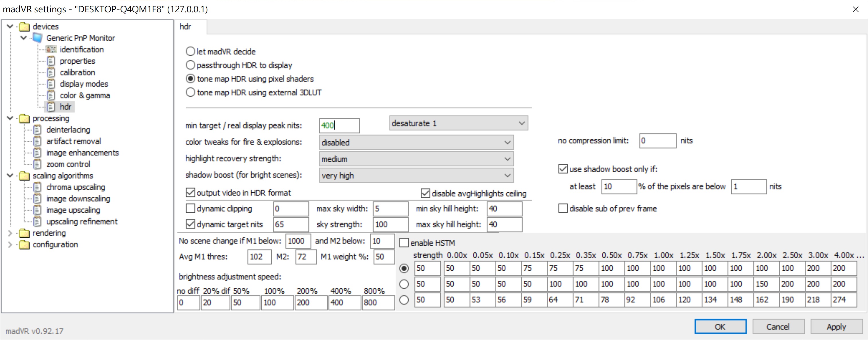Click the deinterlacing page icon
The height and width of the screenshot is (340, 868).
pyautogui.click(x=38, y=130)
